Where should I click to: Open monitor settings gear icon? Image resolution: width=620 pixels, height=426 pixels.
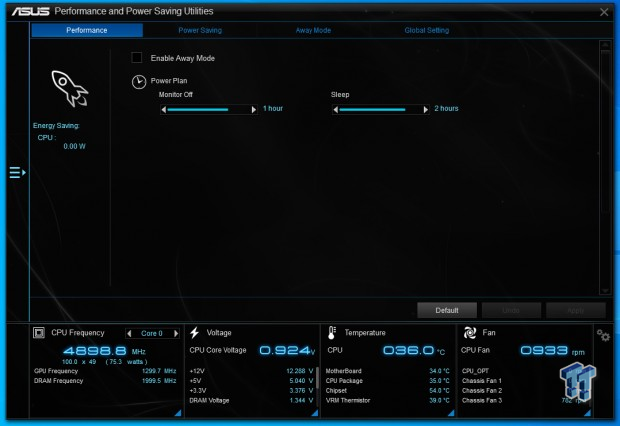coord(603,335)
